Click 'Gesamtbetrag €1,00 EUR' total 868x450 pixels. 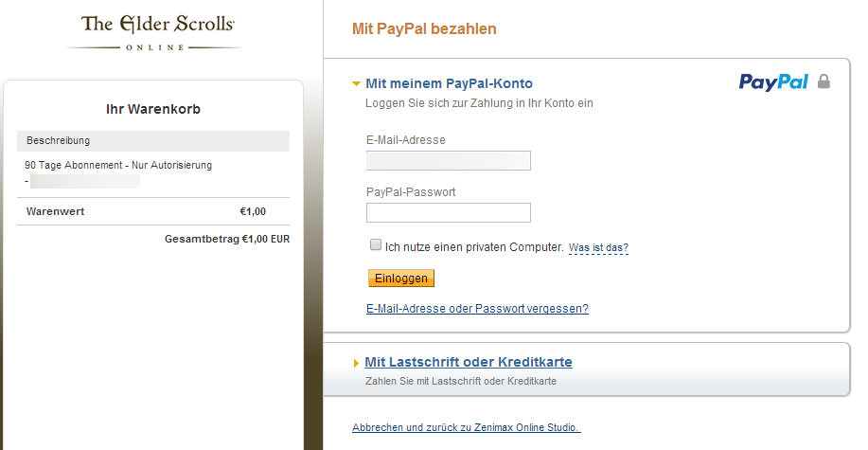click(227, 240)
